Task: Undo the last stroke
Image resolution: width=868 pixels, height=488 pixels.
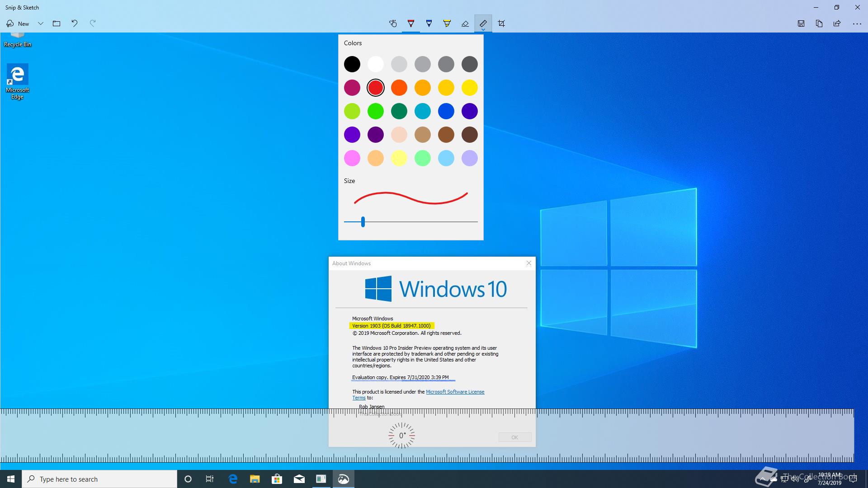Action: click(x=75, y=23)
